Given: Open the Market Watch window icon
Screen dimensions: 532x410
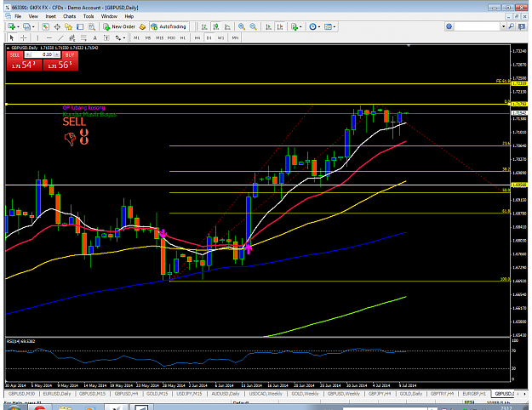Looking at the screenshot, I should pos(45,26).
